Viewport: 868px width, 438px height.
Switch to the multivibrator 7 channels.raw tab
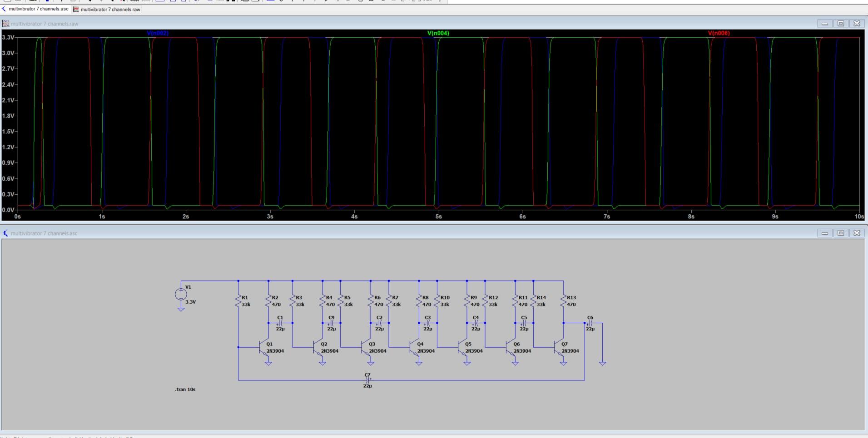107,9
